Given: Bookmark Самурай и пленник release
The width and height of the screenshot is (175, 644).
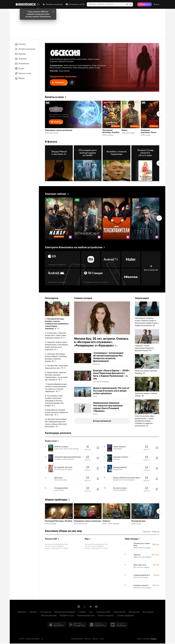Looking at the screenshot, I should pyautogui.click(x=157, y=458).
